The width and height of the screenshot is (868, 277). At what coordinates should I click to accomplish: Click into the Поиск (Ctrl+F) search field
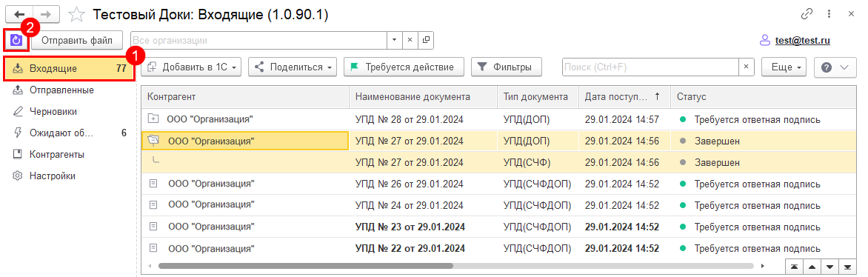tap(650, 67)
